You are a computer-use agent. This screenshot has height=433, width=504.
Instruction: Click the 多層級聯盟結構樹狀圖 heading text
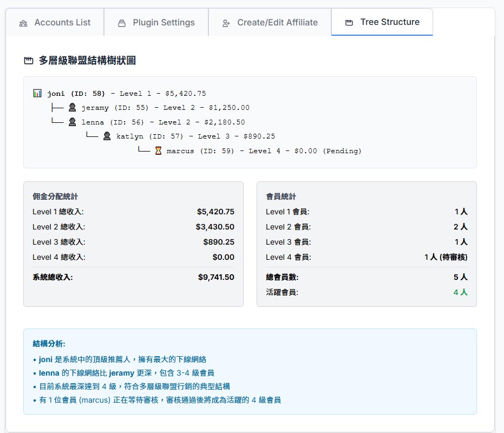[x=87, y=61]
